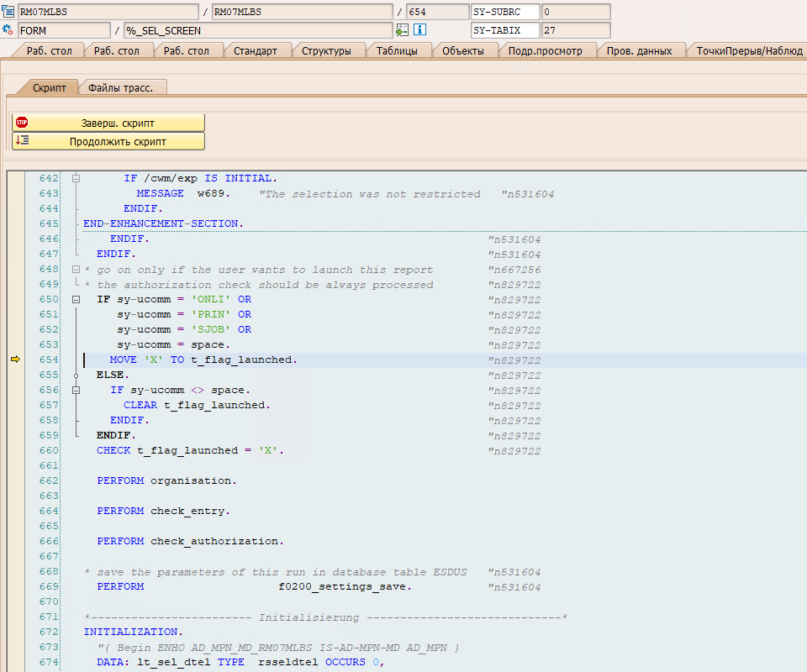Click the SY-SUBRC value field
The height and width of the screenshot is (672, 807).
point(575,12)
